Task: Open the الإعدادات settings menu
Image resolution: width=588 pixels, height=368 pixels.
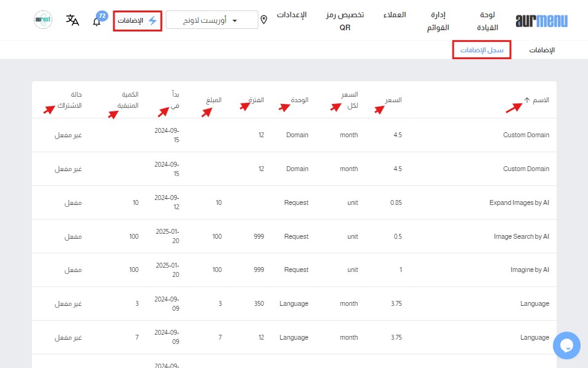Action: 291,15
